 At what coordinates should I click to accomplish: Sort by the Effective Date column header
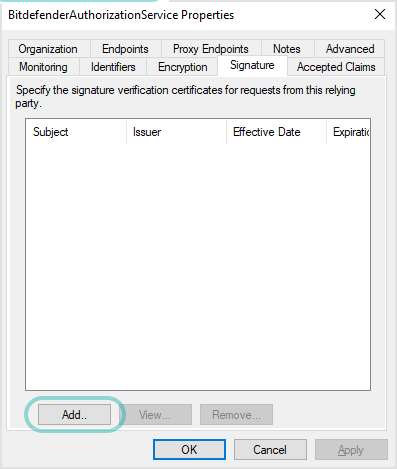[x=276, y=132]
